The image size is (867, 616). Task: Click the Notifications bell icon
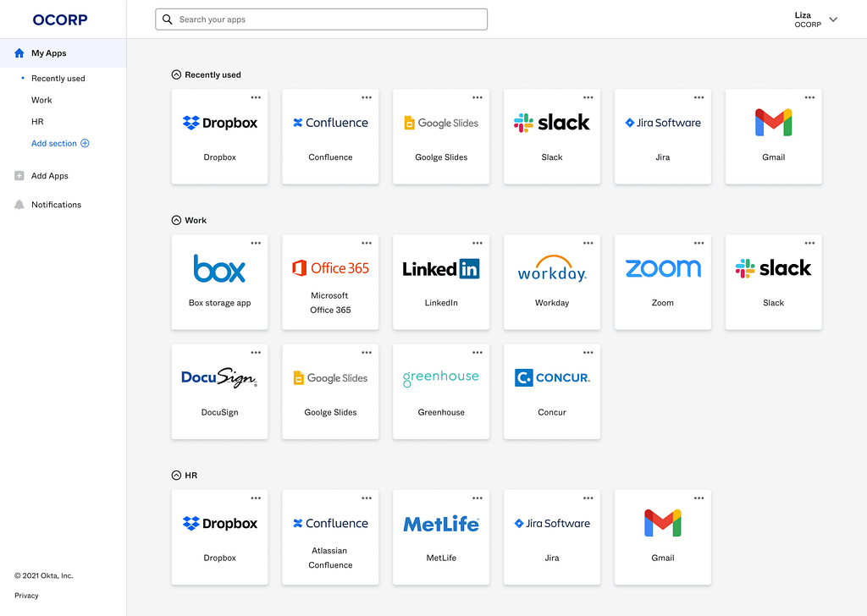point(19,205)
